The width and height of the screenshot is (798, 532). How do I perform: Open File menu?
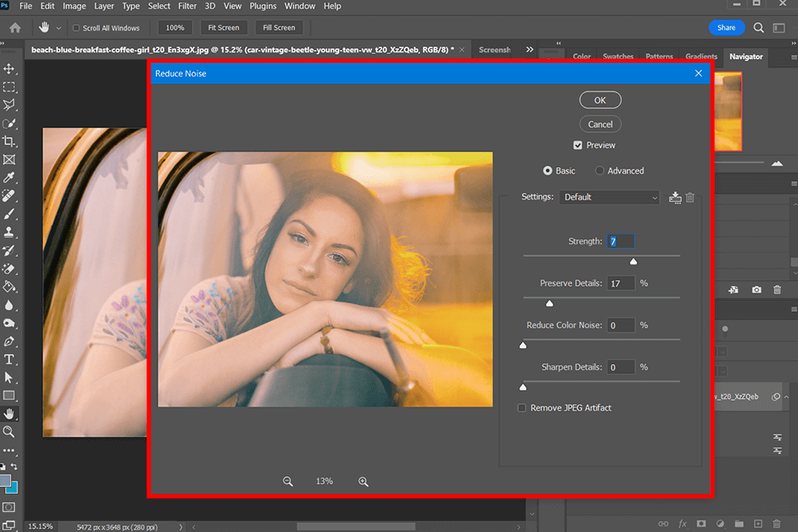pyautogui.click(x=26, y=6)
